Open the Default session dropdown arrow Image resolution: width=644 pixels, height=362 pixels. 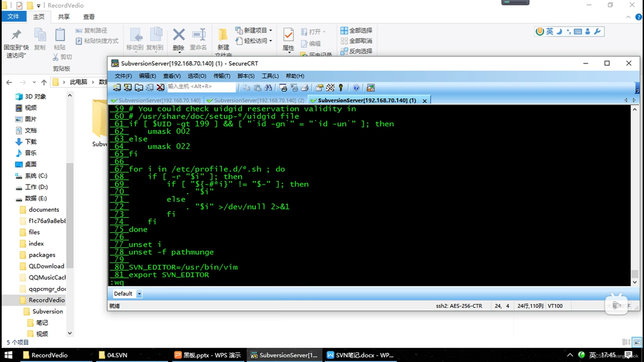click(x=139, y=294)
